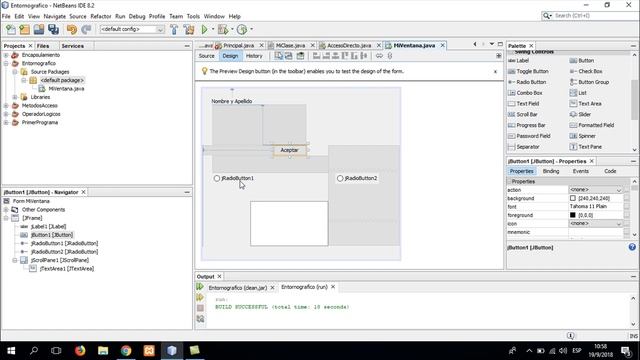Select jTextArea1 in the Navigator tree
The height and width of the screenshot is (360, 640).
67,269
